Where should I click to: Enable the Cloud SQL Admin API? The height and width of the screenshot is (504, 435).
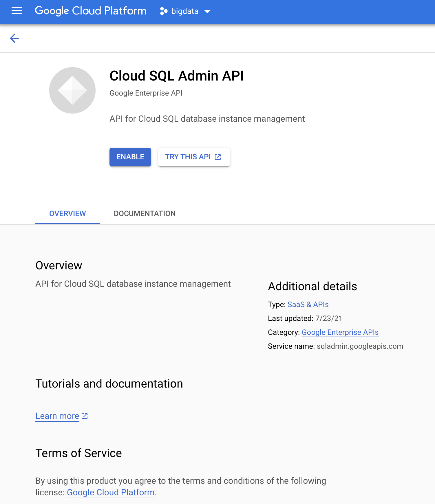[x=130, y=157]
